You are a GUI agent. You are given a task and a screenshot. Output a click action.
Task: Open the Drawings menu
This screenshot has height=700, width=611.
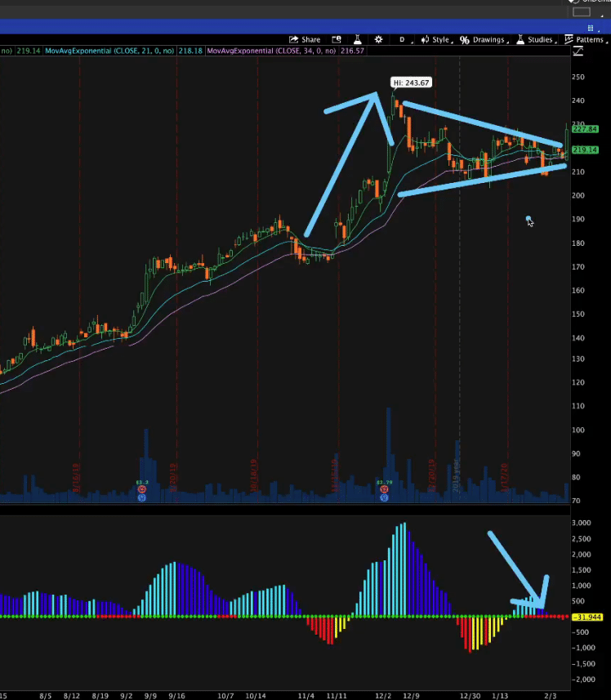[x=484, y=40]
